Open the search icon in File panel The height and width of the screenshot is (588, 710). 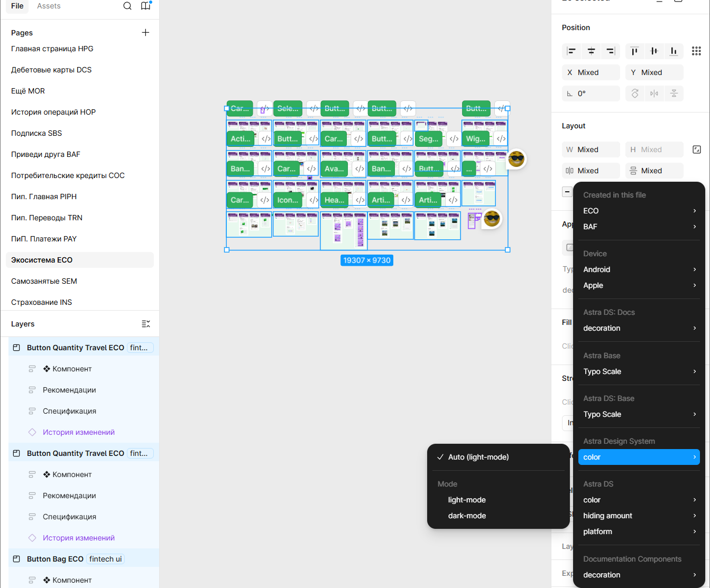[x=127, y=6]
